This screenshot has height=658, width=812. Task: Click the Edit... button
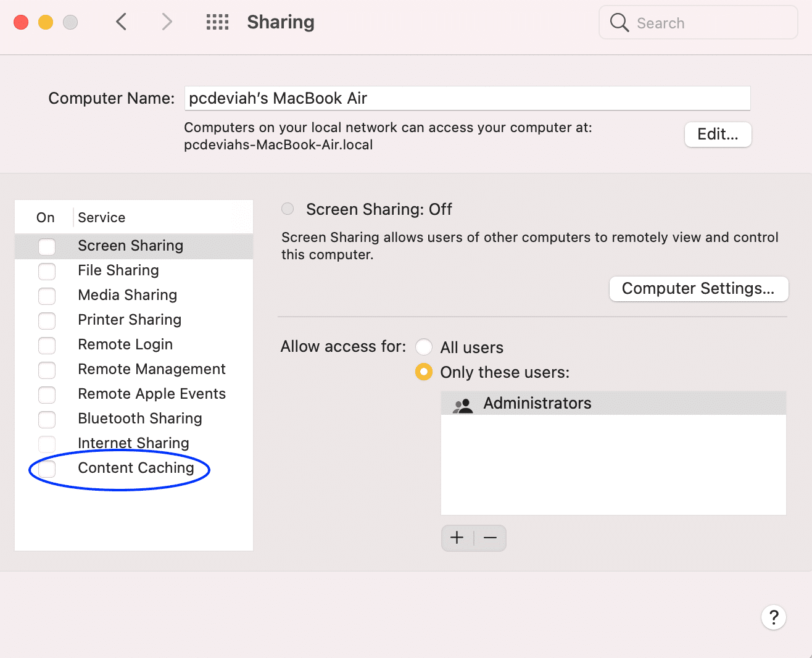(x=718, y=135)
